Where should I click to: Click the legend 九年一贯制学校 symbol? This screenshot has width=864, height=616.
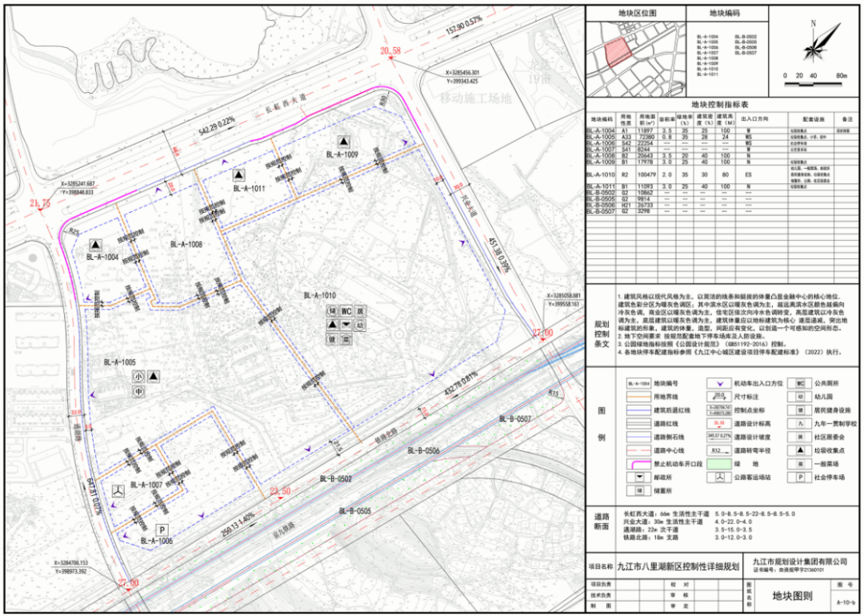coord(799,423)
